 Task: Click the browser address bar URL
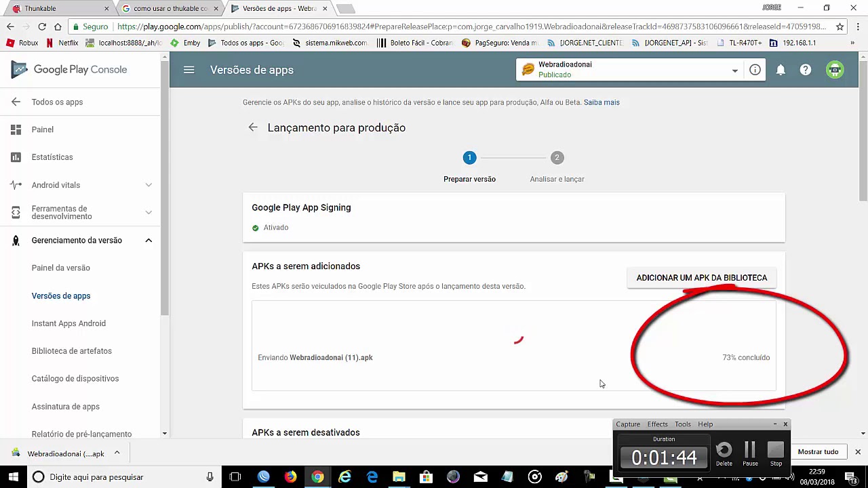(x=471, y=26)
